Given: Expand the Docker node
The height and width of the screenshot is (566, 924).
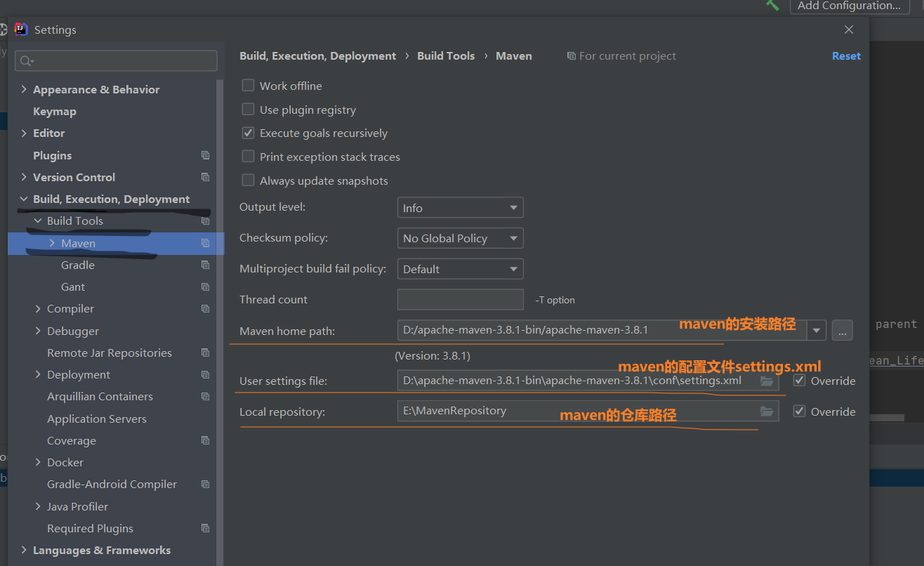Looking at the screenshot, I should 38,462.
